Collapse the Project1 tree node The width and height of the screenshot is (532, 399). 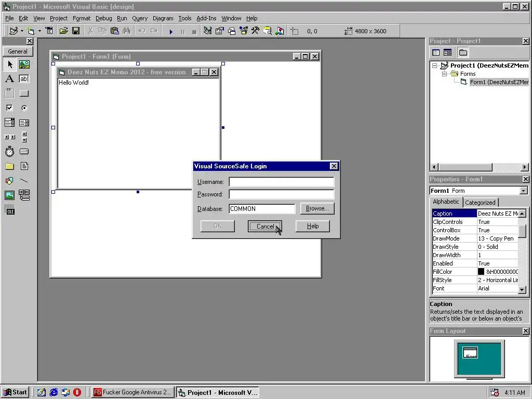click(x=434, y=65)
